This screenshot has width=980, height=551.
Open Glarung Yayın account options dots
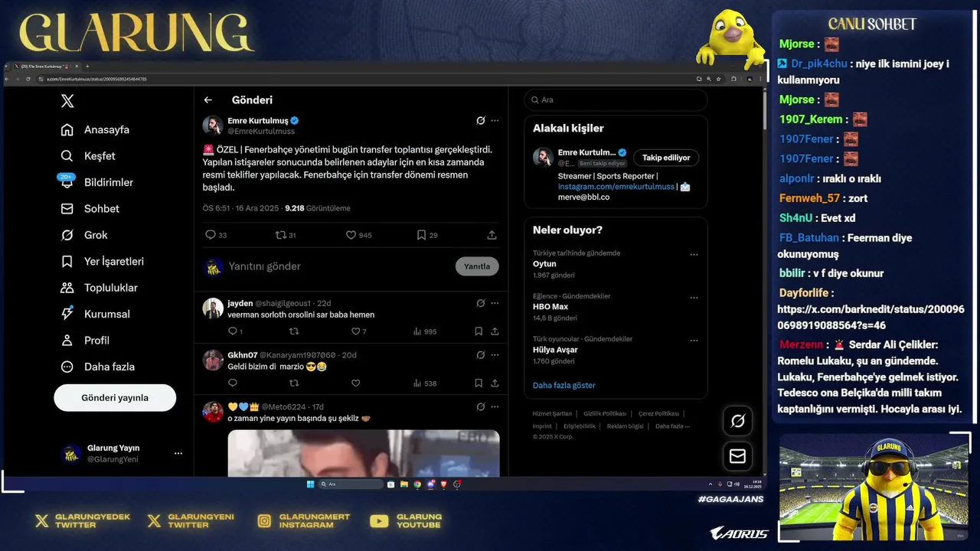[x=178, y=453]
